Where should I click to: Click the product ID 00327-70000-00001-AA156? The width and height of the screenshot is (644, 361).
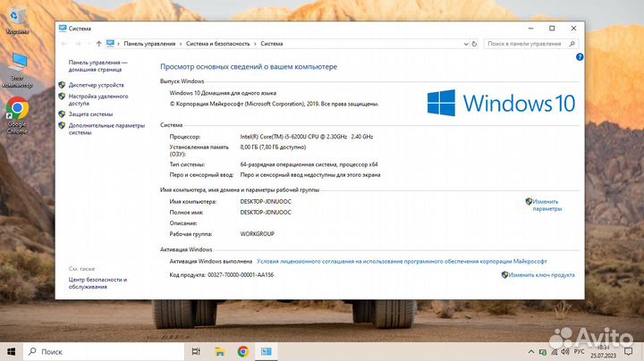[x=241, y=275]
